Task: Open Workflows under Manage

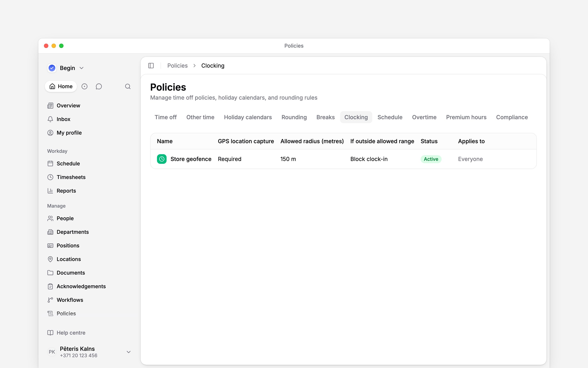Action: tap(65, 300)
